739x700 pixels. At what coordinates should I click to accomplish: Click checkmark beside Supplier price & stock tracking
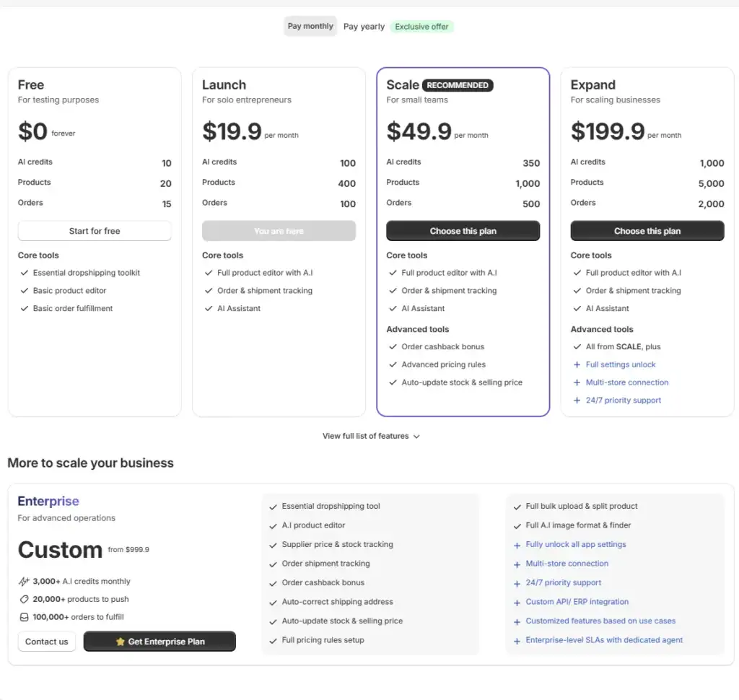coord(273,546)
